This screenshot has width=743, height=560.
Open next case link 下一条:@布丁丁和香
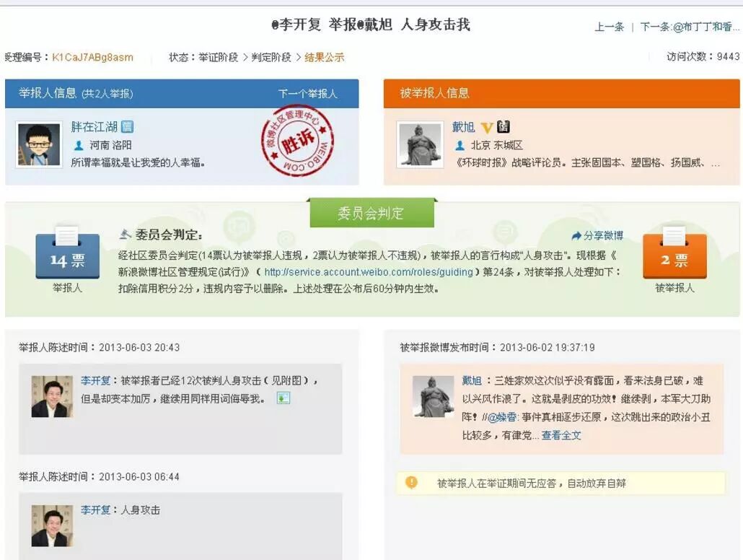pyautogui.click(x=690, y=27)
